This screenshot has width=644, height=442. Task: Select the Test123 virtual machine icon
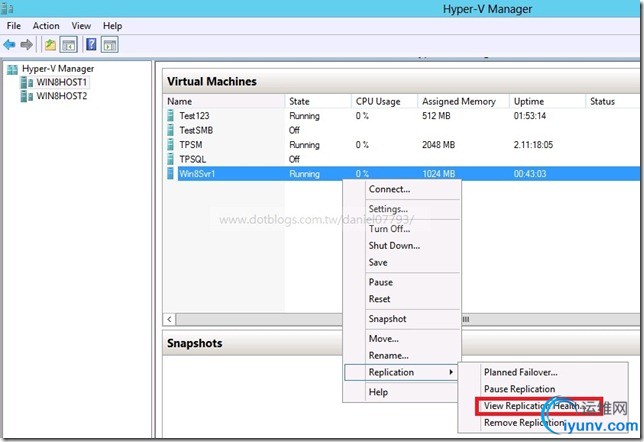172,116
